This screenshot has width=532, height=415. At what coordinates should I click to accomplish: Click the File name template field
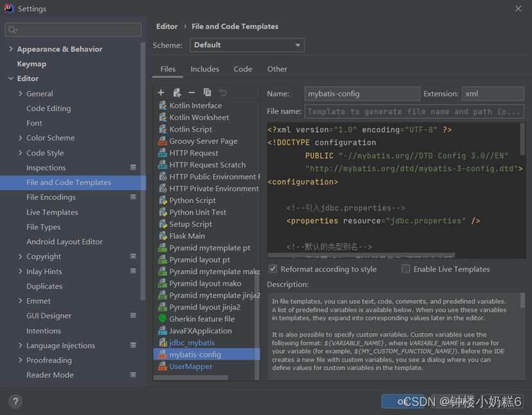coord(415,112)
